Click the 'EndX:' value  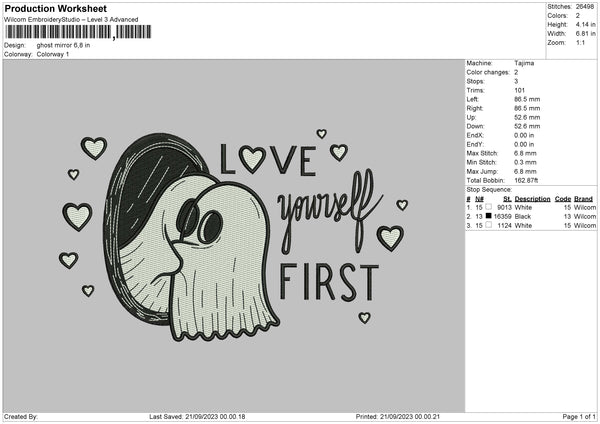[524, 135]
